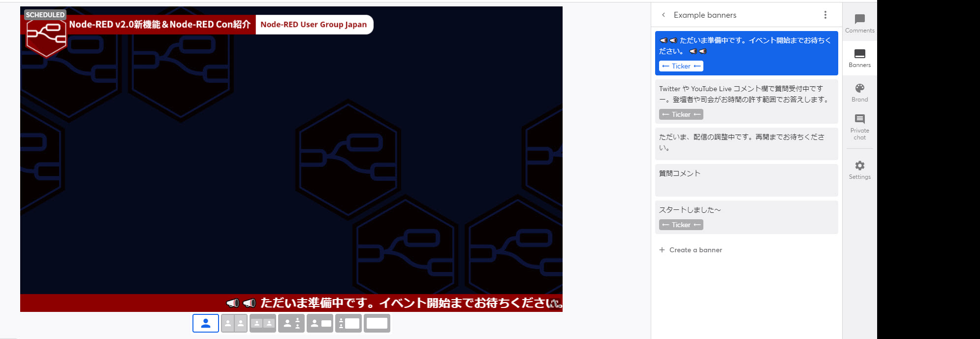This screenshot has width=980, height=339.
Task: Toggle Ticker on the Twitter YouTube banner
Action: point(681,114)
